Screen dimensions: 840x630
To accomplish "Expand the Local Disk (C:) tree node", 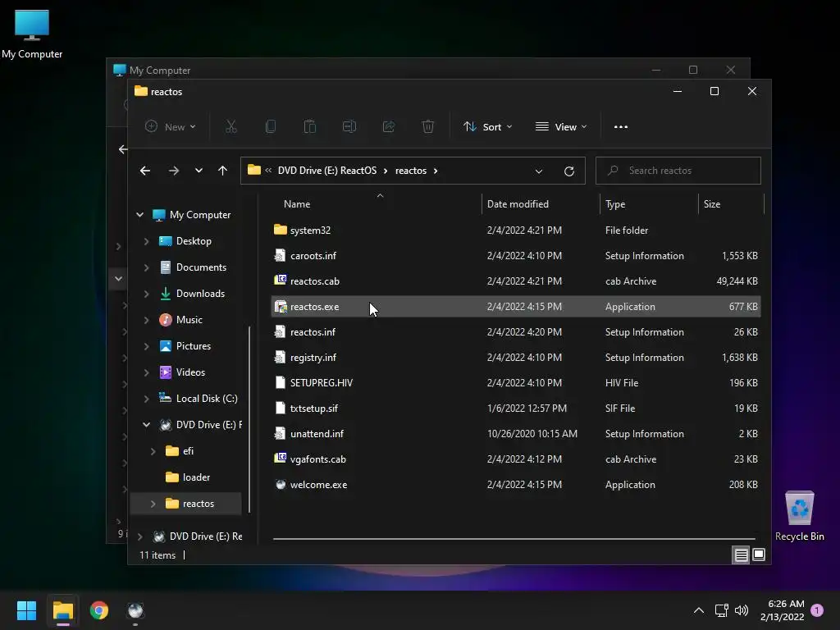I will tap(146, 399).
